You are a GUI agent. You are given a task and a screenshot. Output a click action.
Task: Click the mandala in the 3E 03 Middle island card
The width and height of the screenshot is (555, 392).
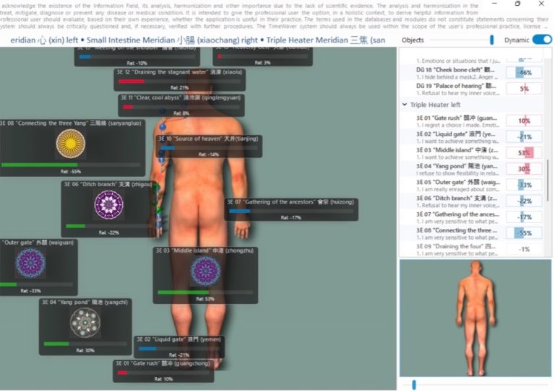[x=205, y=271]
